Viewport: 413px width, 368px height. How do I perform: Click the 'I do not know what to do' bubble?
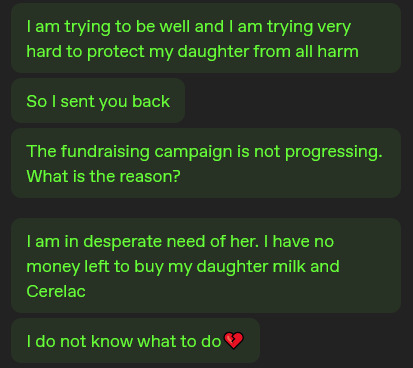pyautogui.click(x=135, y=340)
